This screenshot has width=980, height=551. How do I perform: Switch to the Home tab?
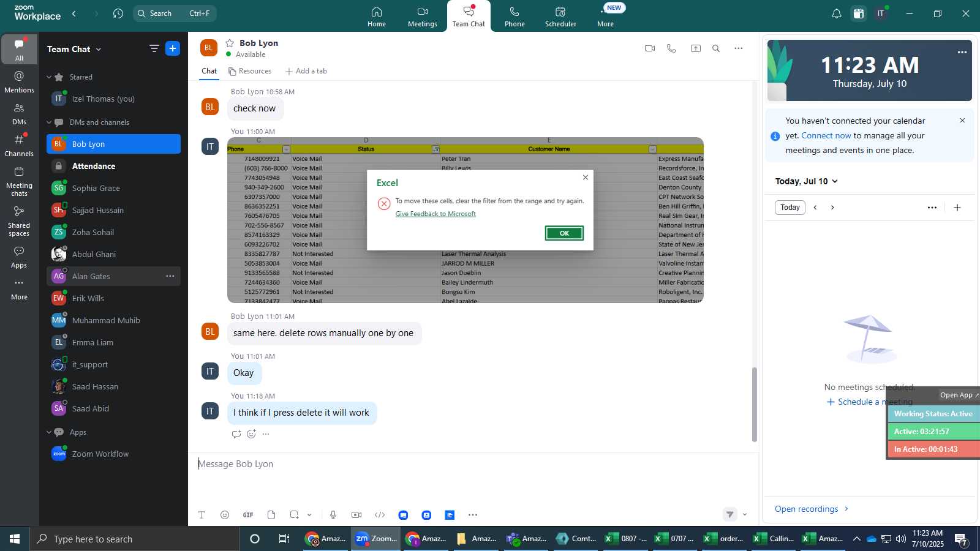tap(377, 17)
